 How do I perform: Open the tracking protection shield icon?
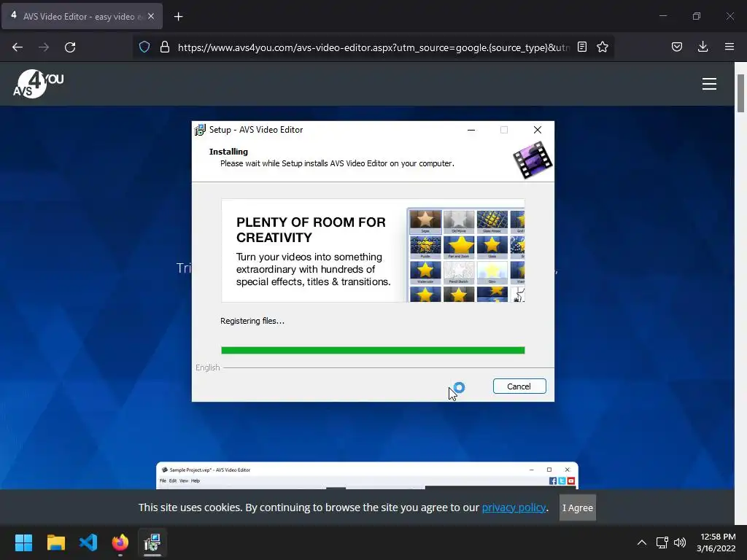pyautogui.click(x=144, y=47)
